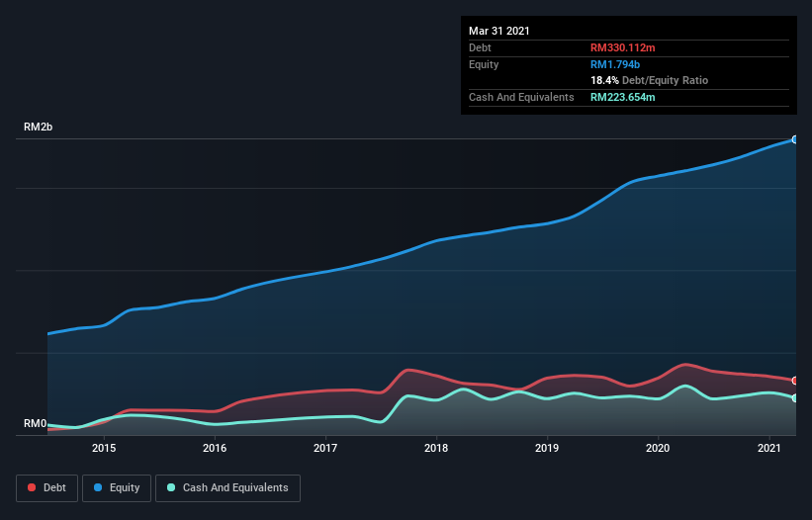Click the red Debt endpoint marker

[x=795, y=381]
